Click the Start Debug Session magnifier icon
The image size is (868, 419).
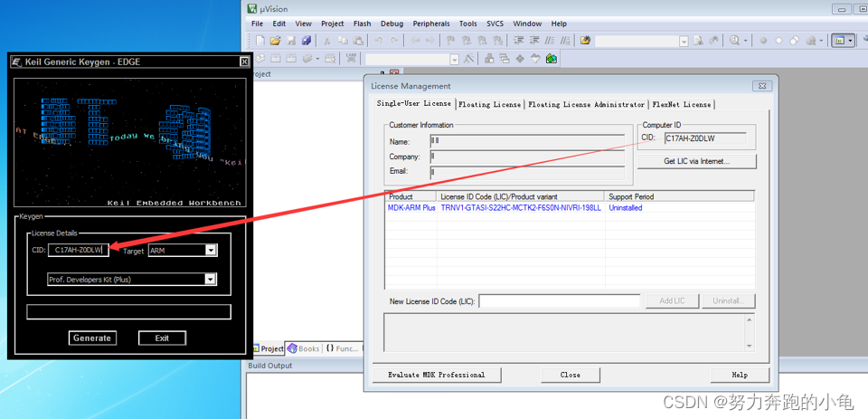pos(734,41)
